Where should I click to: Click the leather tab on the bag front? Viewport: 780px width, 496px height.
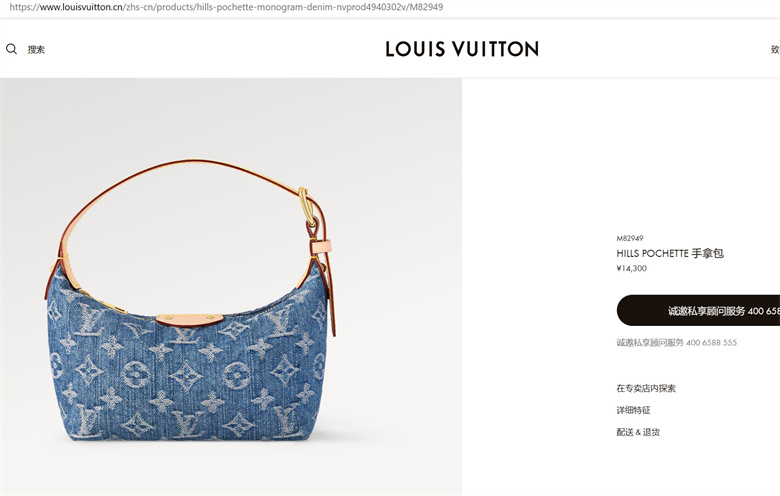pos(190,319)
